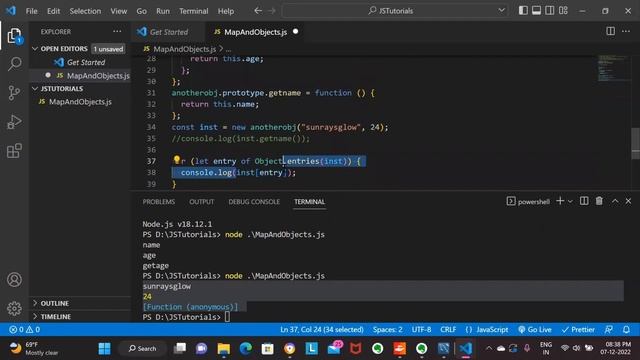Open the Search view in activity bar
This screenshot has height=360, width=640.
pos(14,64)
